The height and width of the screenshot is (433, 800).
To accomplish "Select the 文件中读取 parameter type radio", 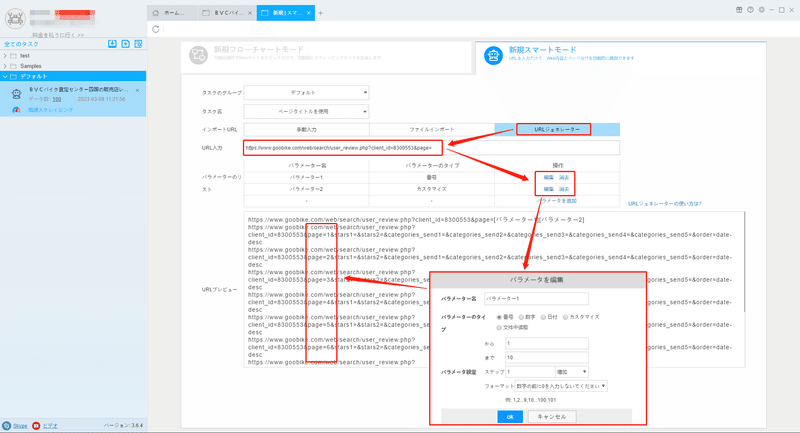I will point(499,327).
